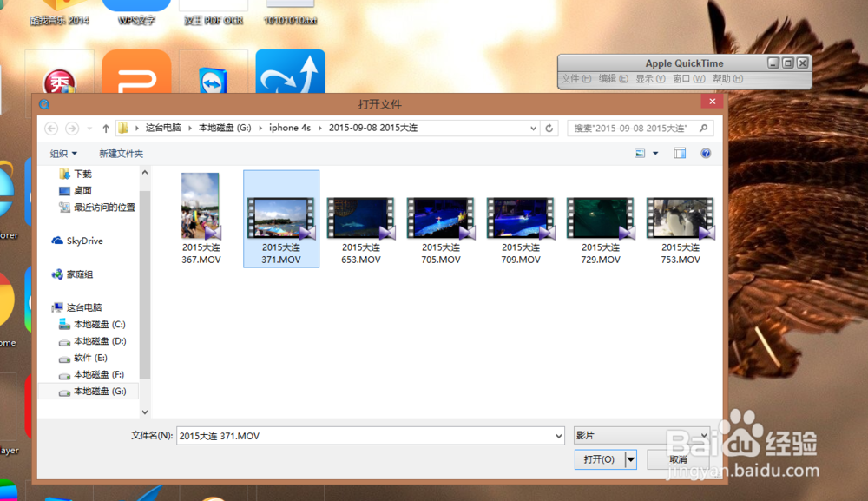
Task: Open 家庭组 in the navigation pane
Action: tap(73, 274)
